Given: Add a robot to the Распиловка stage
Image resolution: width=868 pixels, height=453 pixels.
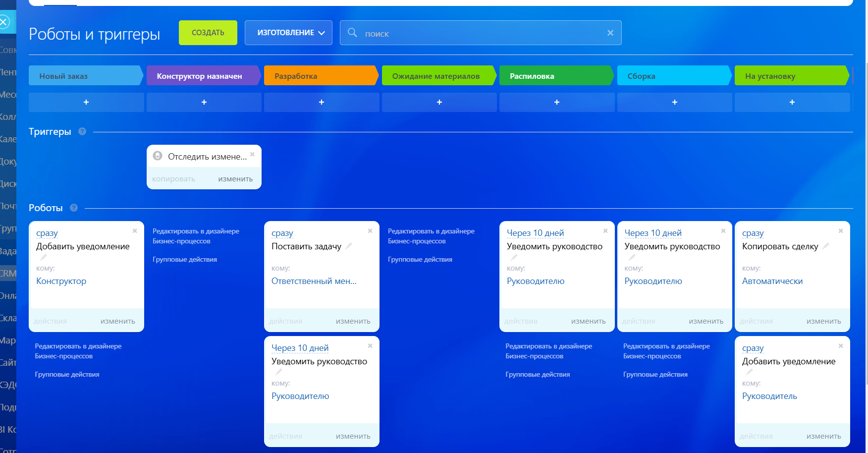Looking at the screenshot, I should pyautogui.click(x=557, y=102).
